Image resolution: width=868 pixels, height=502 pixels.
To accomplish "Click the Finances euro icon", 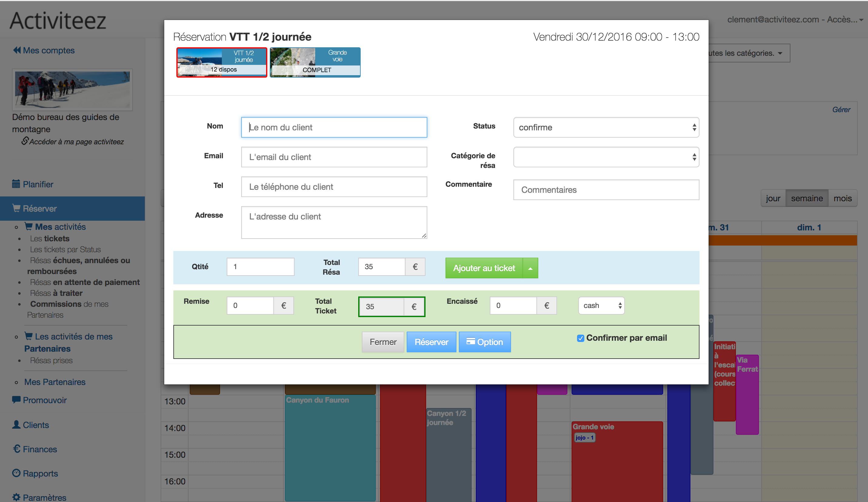I will point(16,449).
